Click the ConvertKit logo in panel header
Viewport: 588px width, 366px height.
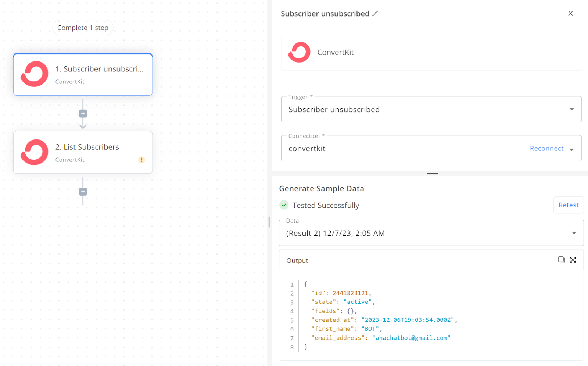coord(299,52)
